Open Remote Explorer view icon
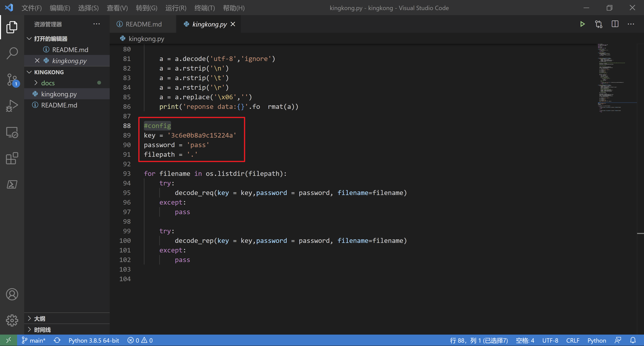 pos(12,132)
